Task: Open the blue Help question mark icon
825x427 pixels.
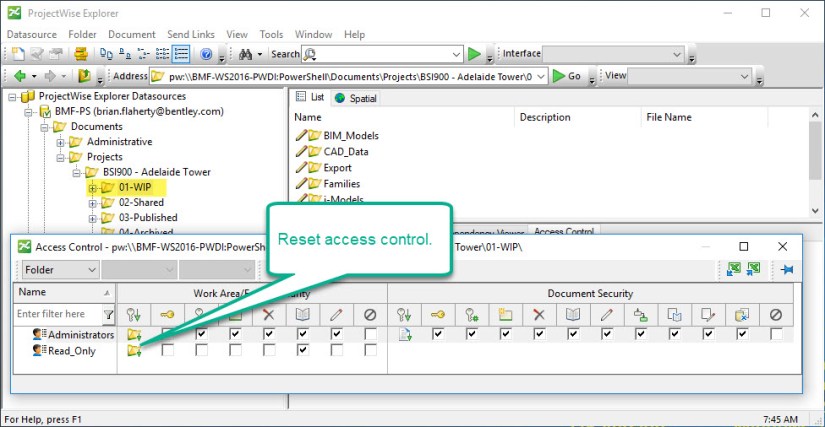Action: (206, 54)
